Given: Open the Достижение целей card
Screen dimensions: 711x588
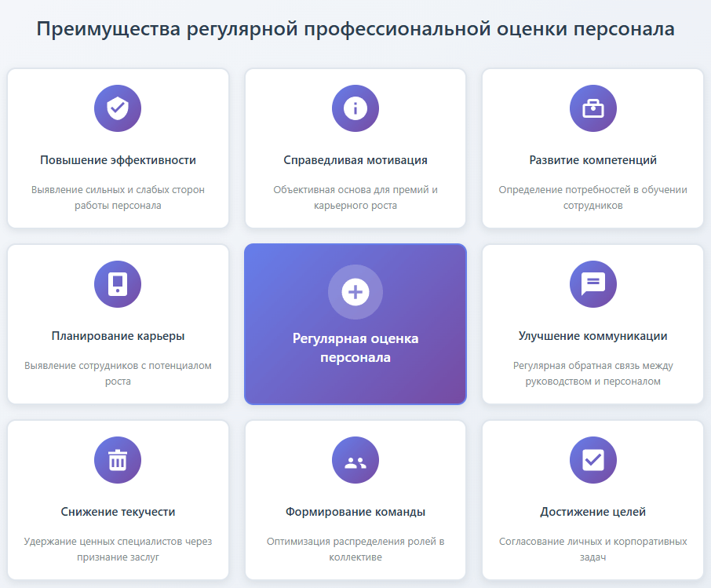Looking at the screenshot, I should tap(592, 499).
